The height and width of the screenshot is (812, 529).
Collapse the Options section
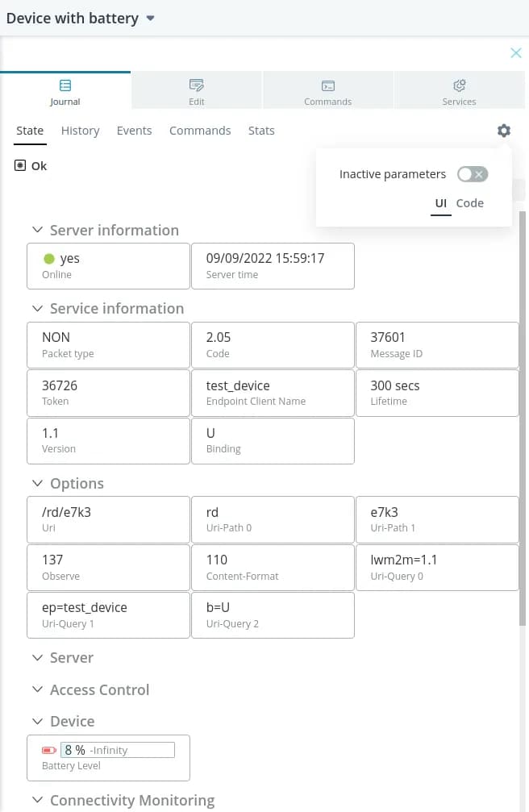[x=37, y=483]
